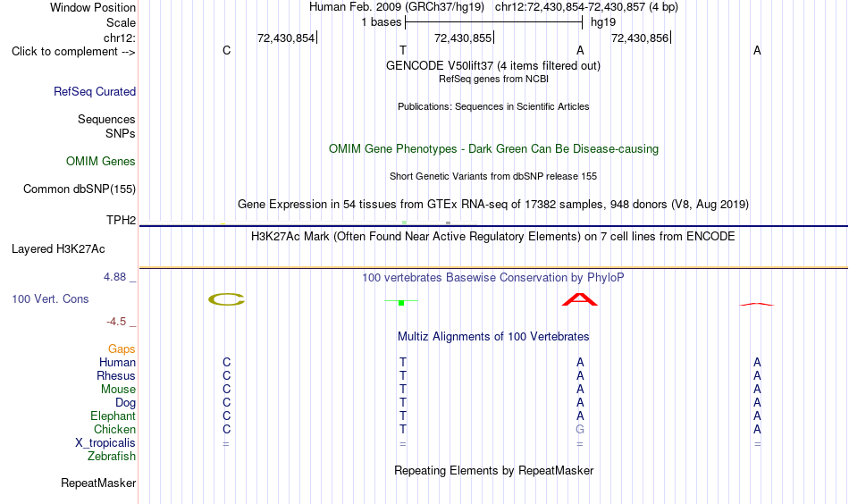Click 'Short Genetic Variants from dbSNP release 155'
The image size is (849, 504).
[x=493, y=176]
